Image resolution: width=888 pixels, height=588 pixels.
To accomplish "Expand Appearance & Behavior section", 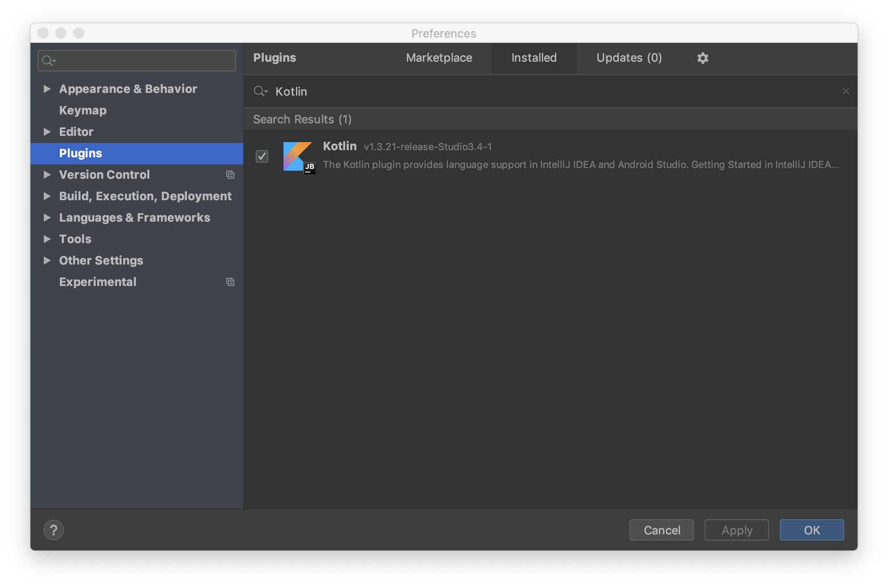I will click(x=47, y=89).
